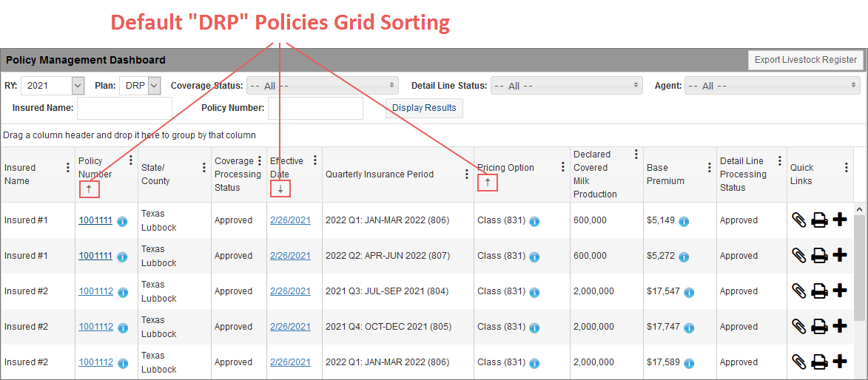
Task: Click info icon next to $17,747 premium
Action: (x=688, y=328)
